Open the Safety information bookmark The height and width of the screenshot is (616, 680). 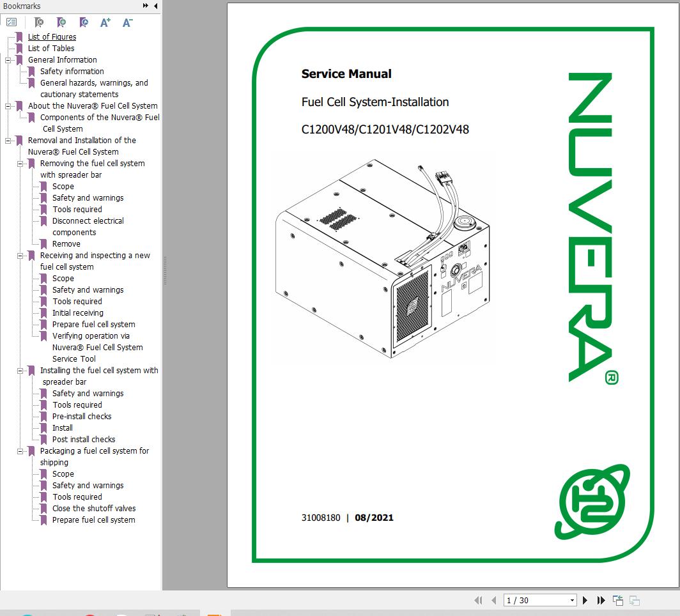(72, 71)
